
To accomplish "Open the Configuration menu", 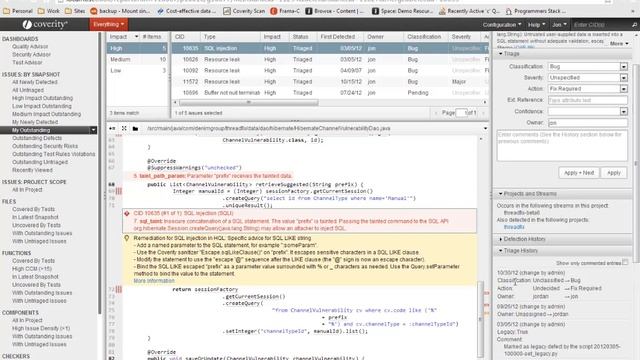I will (502, 25).
